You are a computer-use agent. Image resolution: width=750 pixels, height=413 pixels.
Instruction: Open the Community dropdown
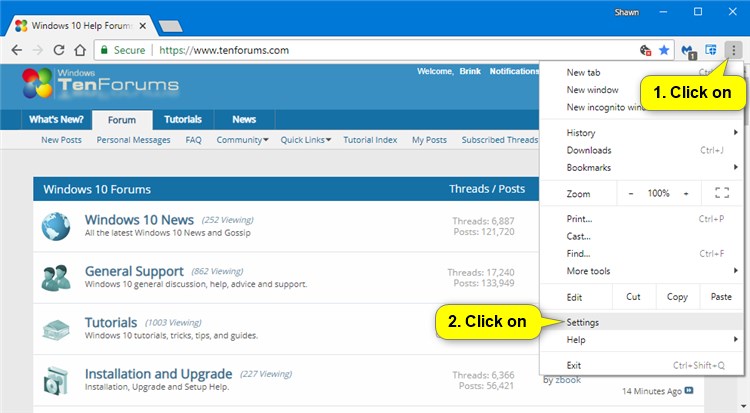(242, 140)
